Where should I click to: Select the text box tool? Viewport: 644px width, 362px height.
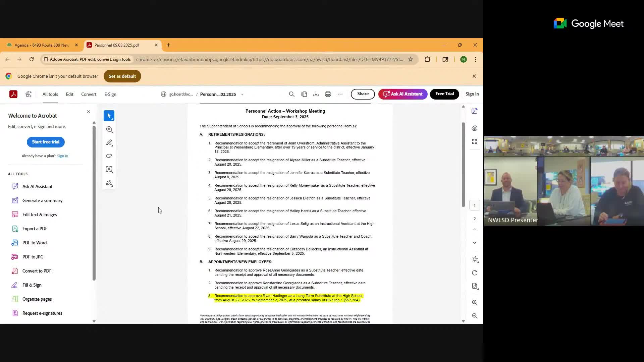coord(109,169)
